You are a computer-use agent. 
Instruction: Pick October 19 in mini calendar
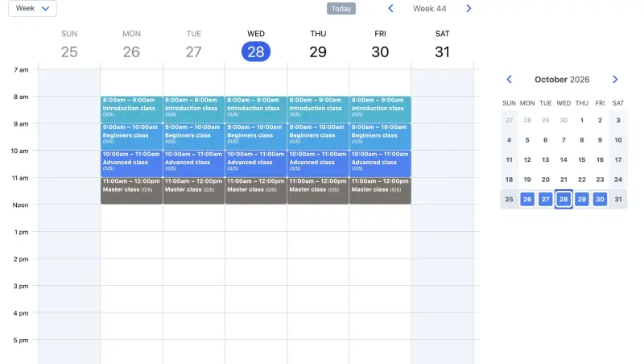point(527,180)
